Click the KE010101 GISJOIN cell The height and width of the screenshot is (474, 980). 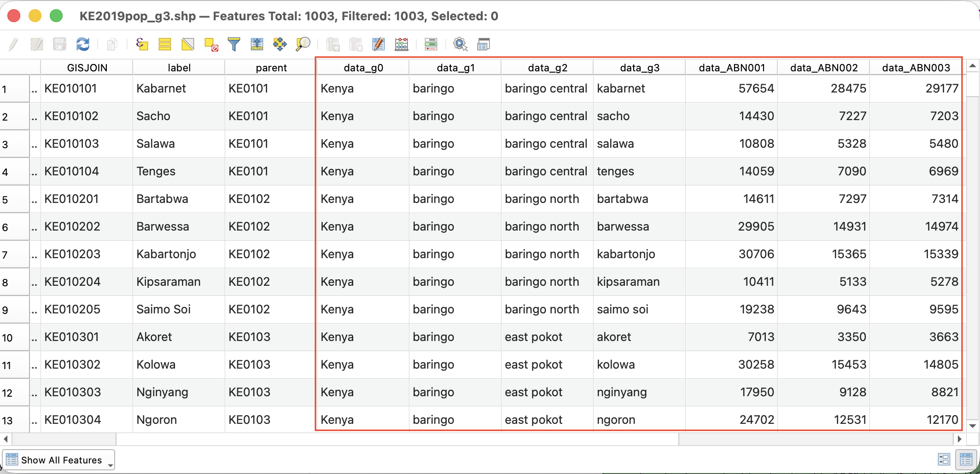(x=87, y=88)
